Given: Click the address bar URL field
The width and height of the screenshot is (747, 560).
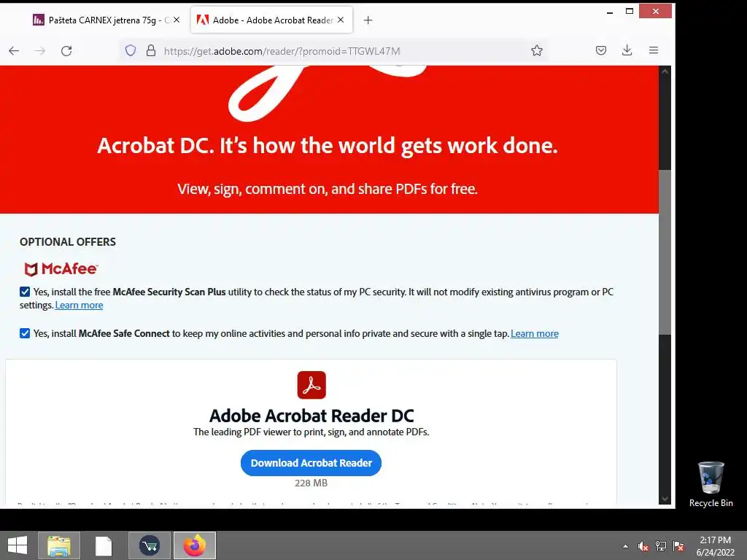Looking at the screenshot, I should 333,51.
